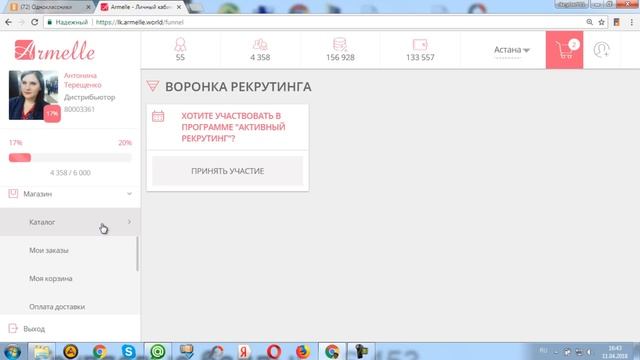Click the group volume icon above 4 358
This screenshot has height=360, width=640.
260,44
